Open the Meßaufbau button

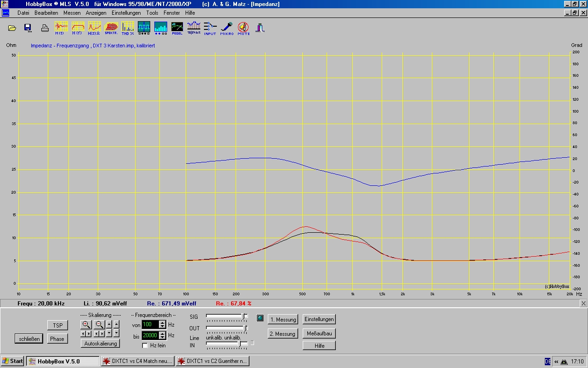click(x=319, y=333)
